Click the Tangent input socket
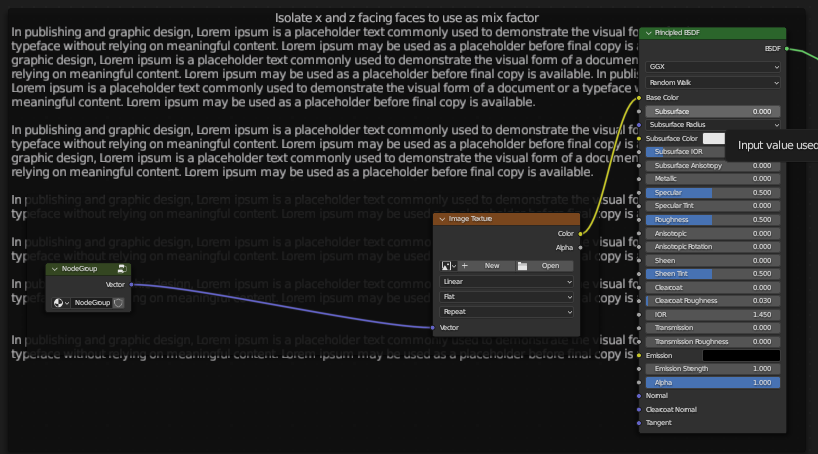Image resolution: width=818 pixels, height=454 pixels. pos(639,423)
